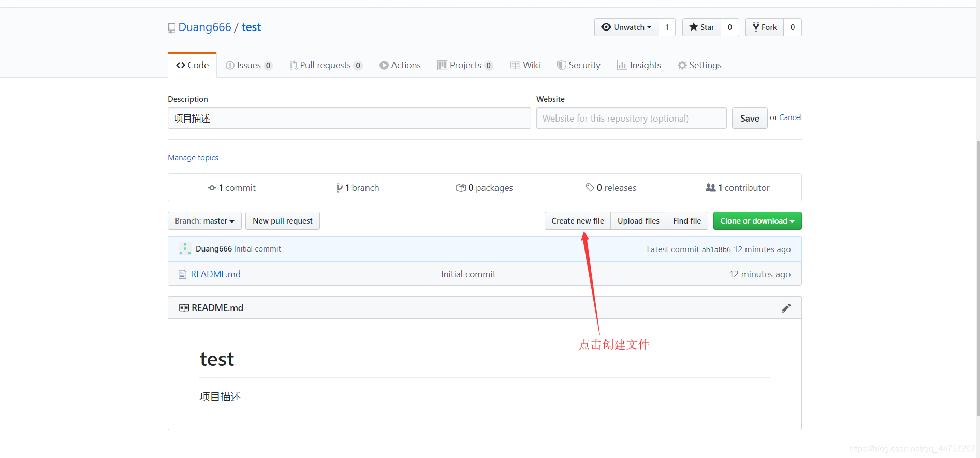Image resolution: width=980 pixels, height=458 pixels.
Task: Save the repository description
Action: tap(750, 119)
